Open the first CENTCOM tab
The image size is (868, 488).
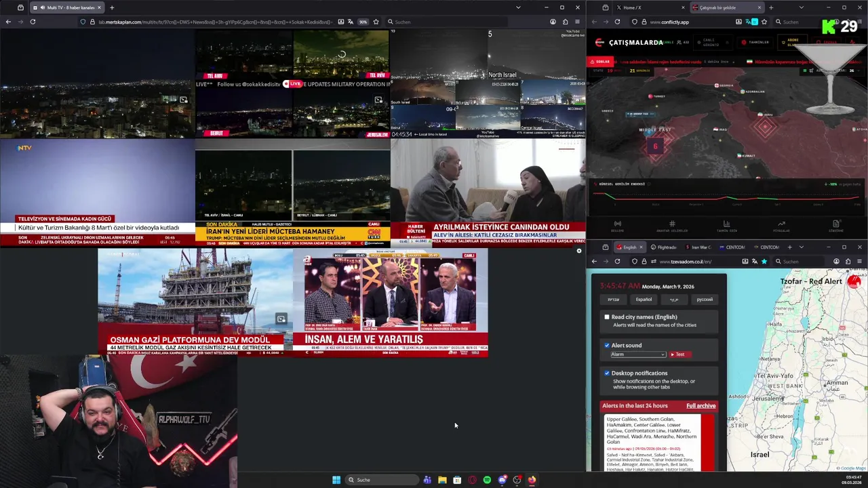click(x=732, y=247)
